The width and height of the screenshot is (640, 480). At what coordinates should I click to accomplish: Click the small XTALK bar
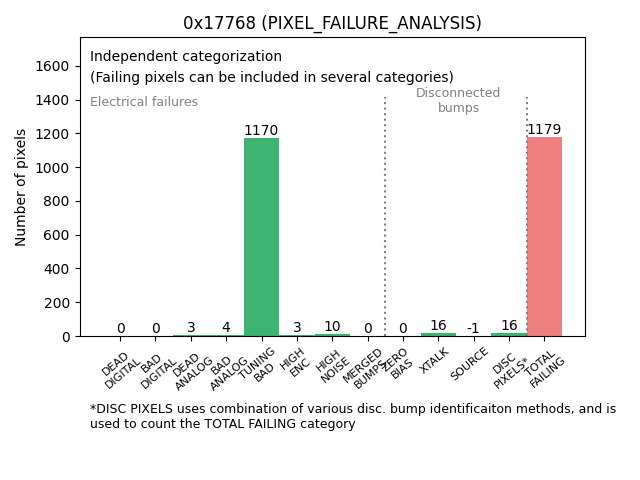coord(438,334)
